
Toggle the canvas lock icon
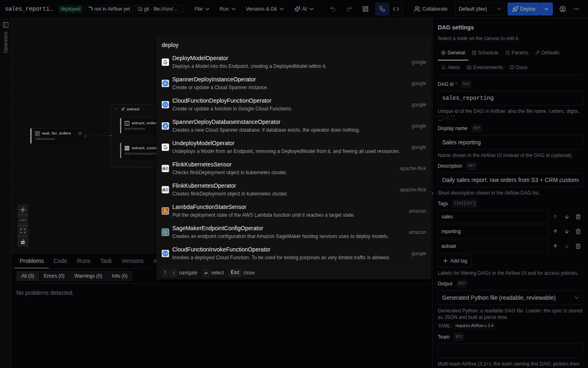pos(23,242)
